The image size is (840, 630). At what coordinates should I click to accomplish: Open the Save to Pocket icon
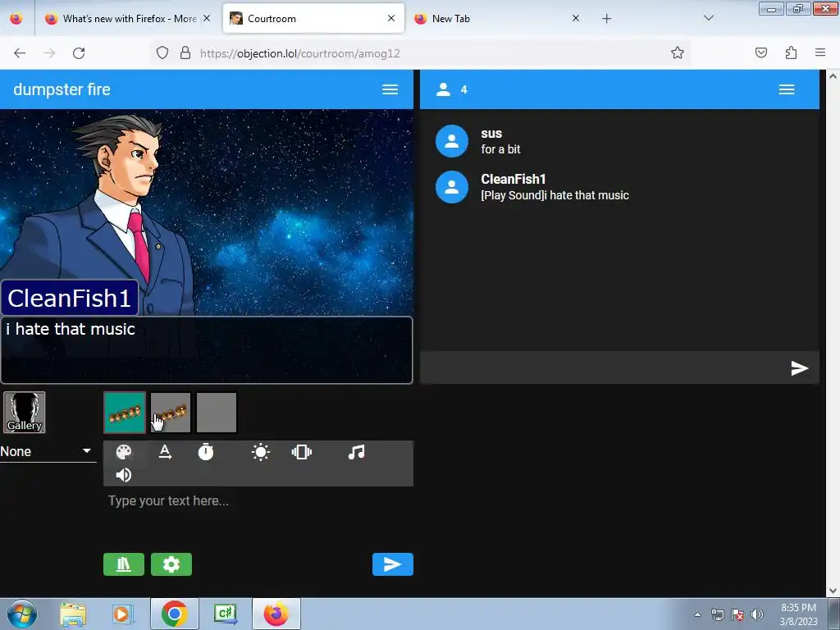(760, 52)
